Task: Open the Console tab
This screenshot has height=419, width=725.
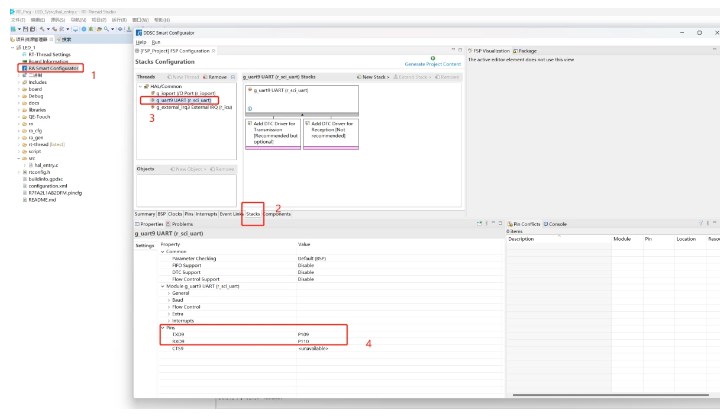Action: pos(555,224)
